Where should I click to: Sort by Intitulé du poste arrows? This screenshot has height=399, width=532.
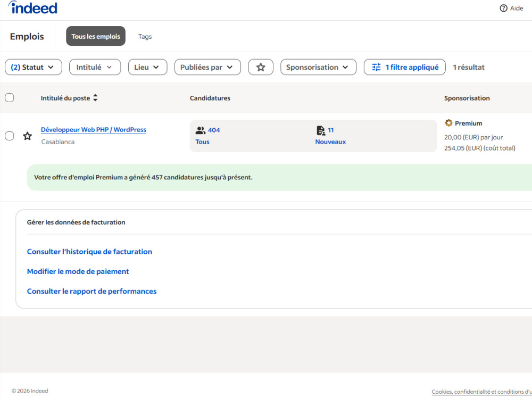(95, 98)
